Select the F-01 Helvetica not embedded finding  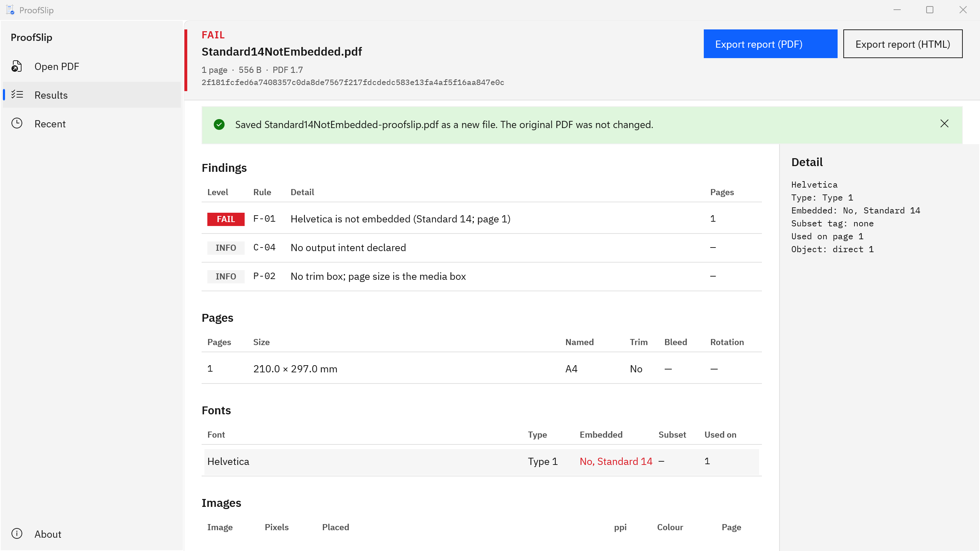click(x=482, y=219)
